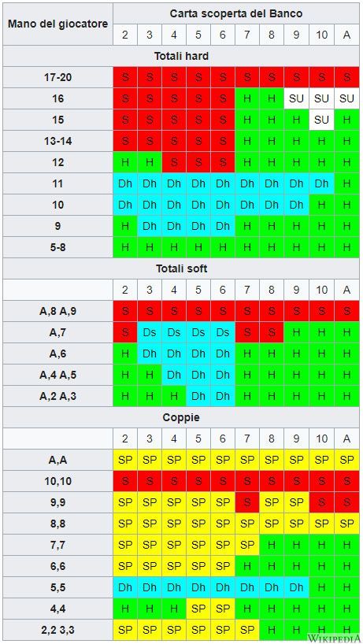363x644 pixels.
Task: Click the Wikipedia watermark logo
Action: coord(332,638)
